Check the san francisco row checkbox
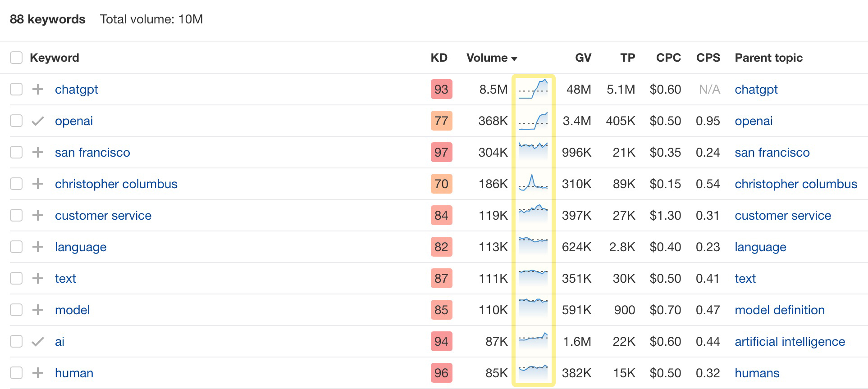Image resolution: width=868 pixels, height=389 pixels. (16, 152)
